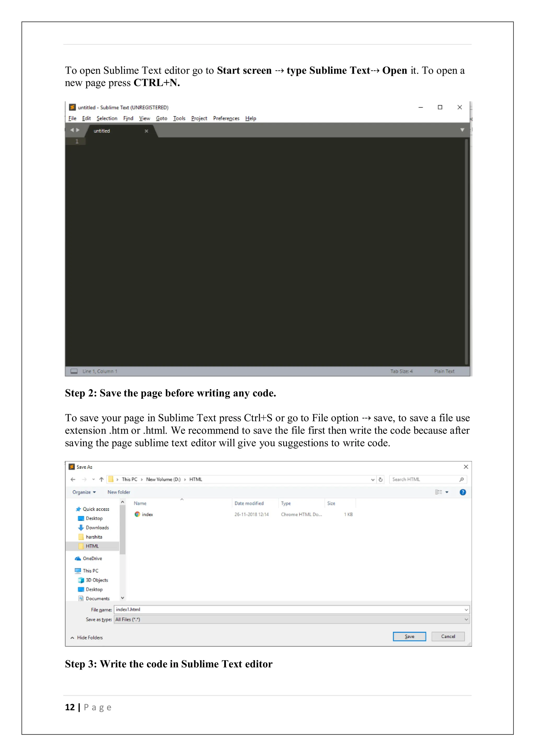Open the Edit menu in Sublime Text

pos(86,118)
